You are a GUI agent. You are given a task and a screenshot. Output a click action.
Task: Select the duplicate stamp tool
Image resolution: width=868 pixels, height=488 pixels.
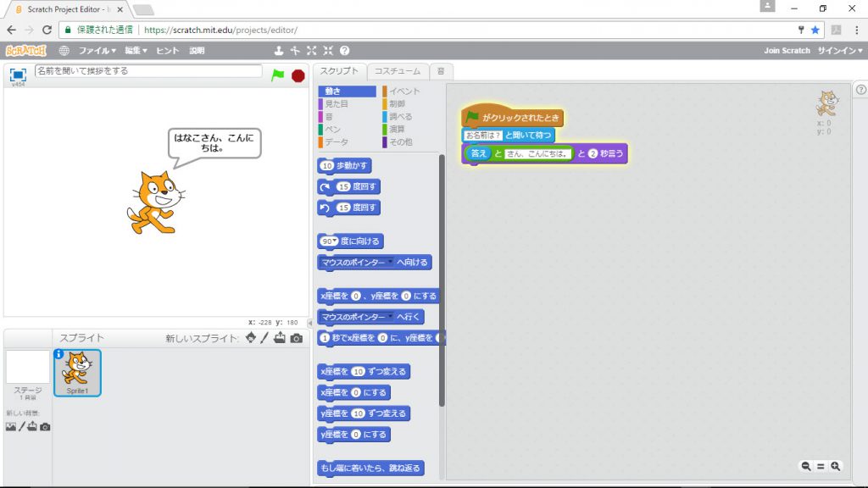pos(279,50)
